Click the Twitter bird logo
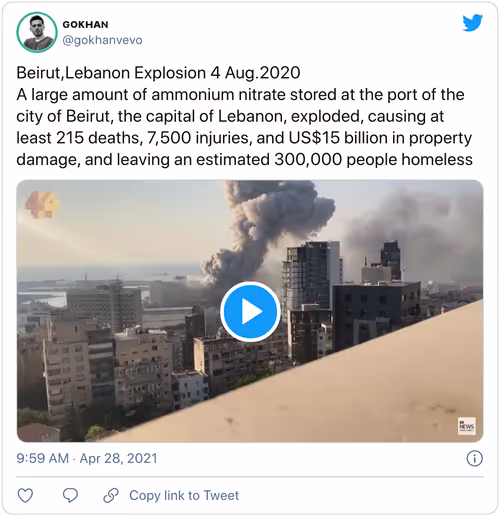 (473, 23)
